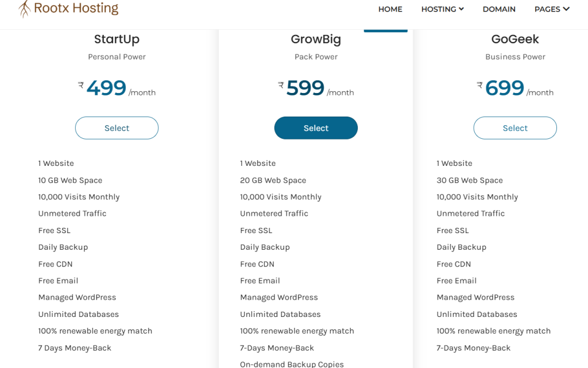The height and width of the screenshot is (368, 588).
Task: Click StartUp's 7 Days Money-Back feature
Action: tap(75, 348)
